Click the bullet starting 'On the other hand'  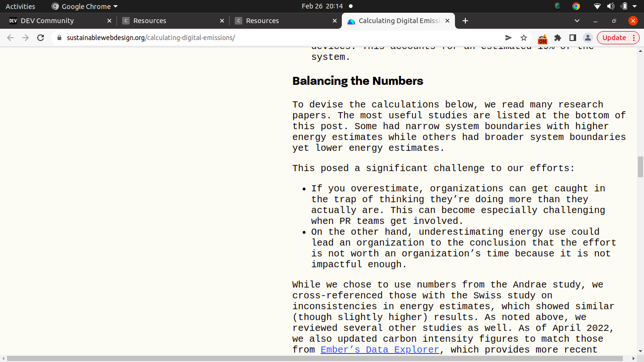464,248
